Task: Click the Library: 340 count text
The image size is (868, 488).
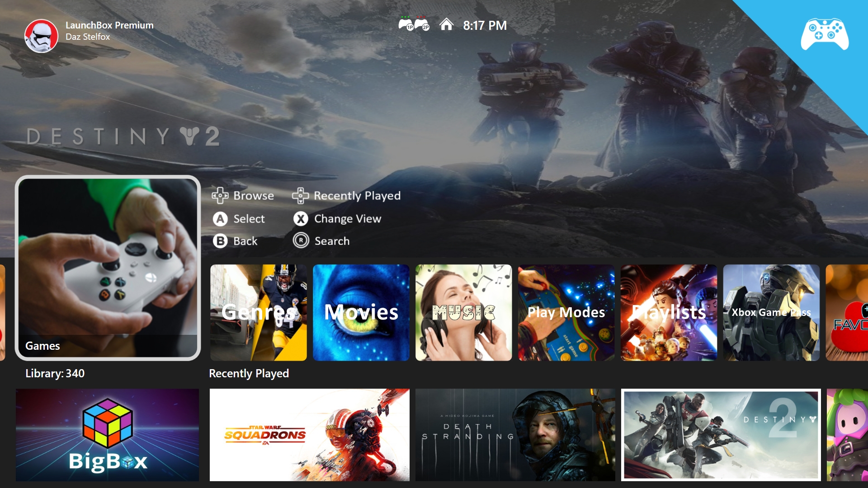Action: pos(55,373)
